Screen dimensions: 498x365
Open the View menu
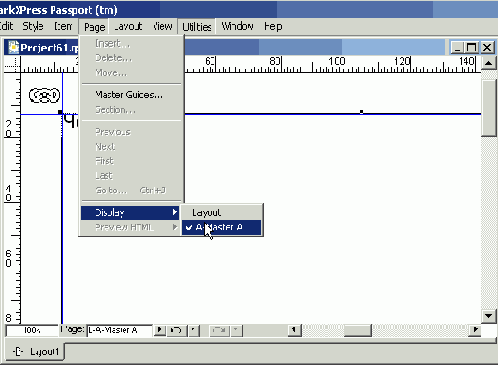[x=163, y=26]
